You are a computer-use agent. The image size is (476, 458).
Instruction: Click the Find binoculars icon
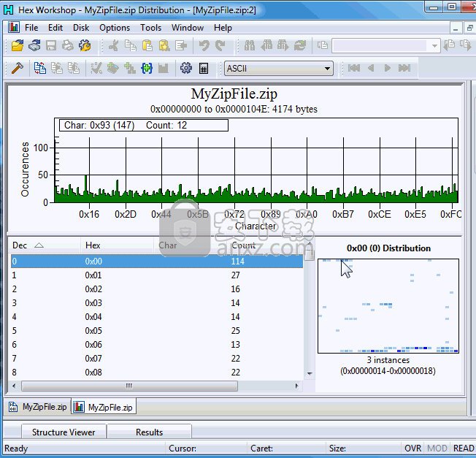[x=250, y=45]
